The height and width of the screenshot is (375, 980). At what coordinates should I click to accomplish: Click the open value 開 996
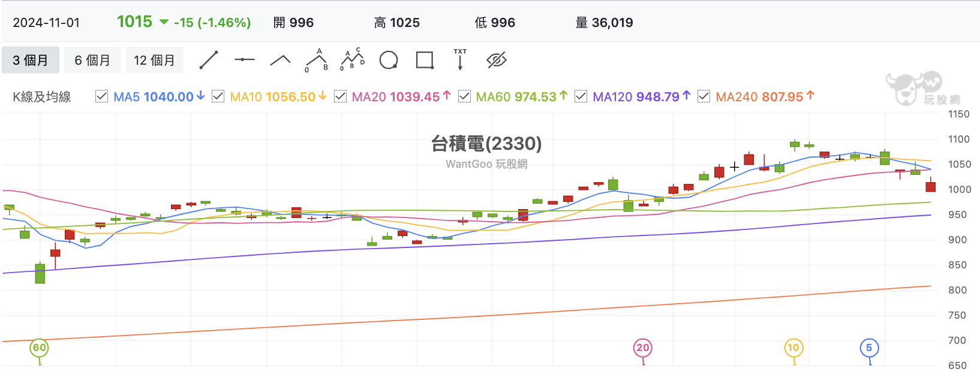(x=293, y=23)
